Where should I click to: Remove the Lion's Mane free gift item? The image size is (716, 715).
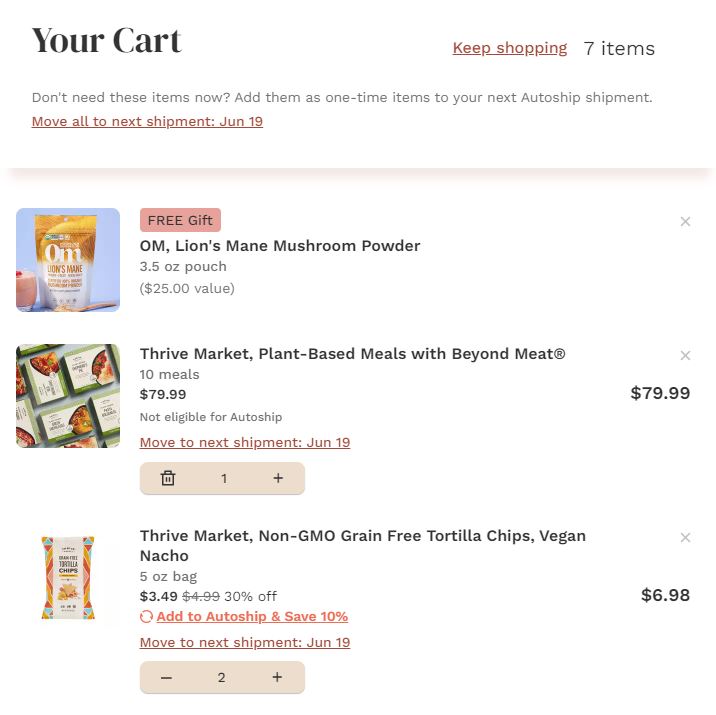coord(685,222)
